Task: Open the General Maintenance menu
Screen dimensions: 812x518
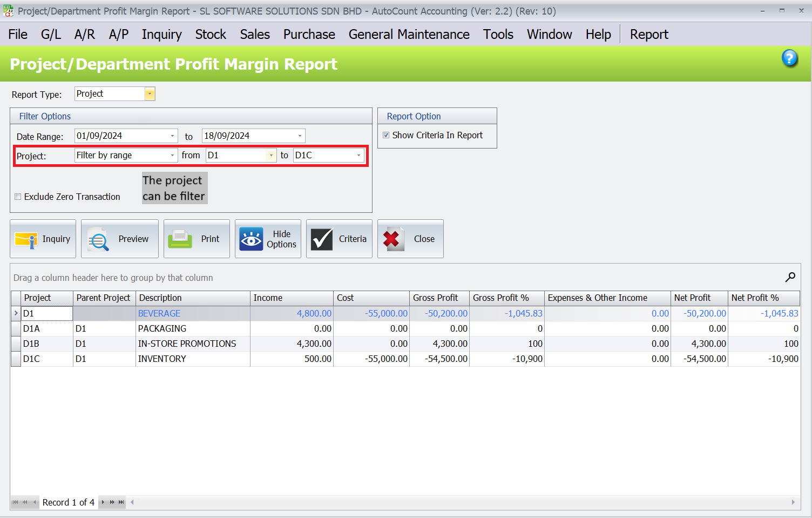Action: point(409,35)
